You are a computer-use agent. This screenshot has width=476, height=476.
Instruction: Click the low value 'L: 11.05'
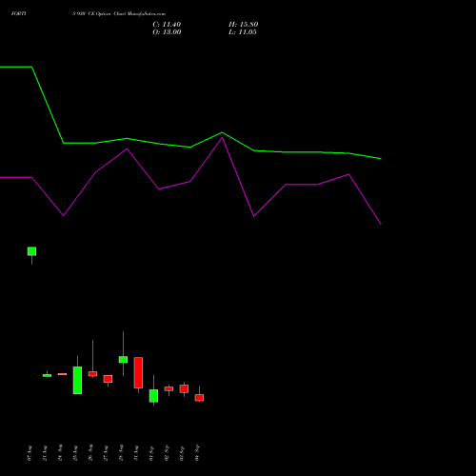pyautogui.click(x=243, y=32)
